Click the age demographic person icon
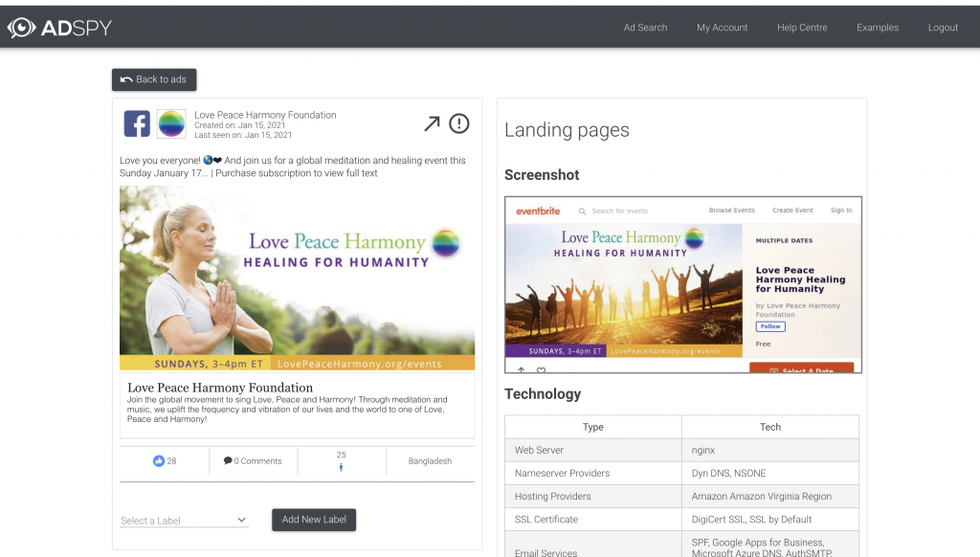 pyautogui.click(x=342, y=468)
